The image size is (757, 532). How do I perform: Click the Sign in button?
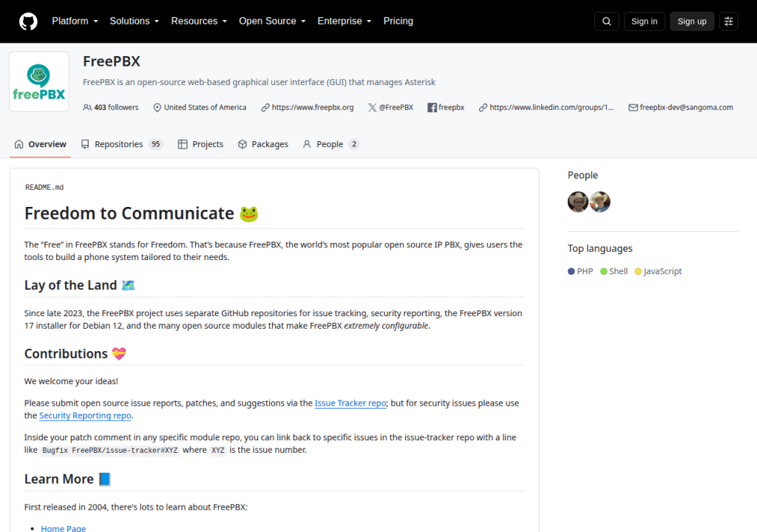click(x=644, y=21)
